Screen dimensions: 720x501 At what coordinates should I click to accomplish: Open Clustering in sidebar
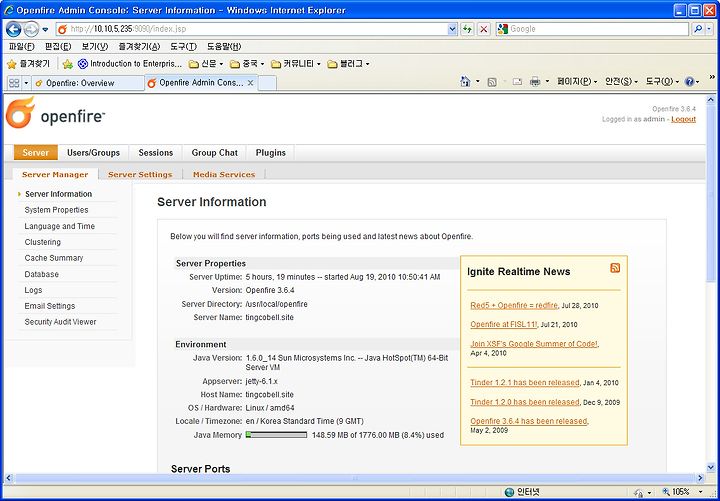(x=43, y=242)
